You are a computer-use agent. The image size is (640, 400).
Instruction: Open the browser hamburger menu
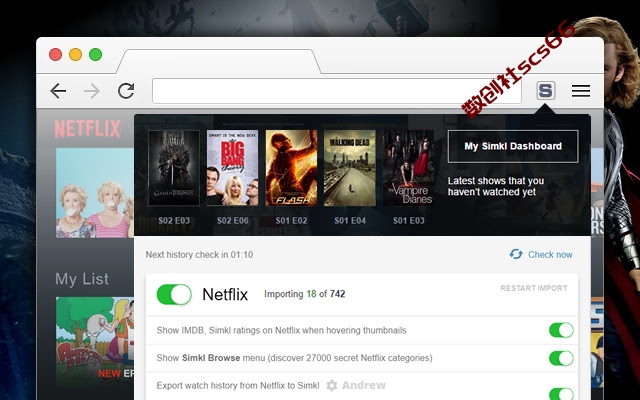580,91
